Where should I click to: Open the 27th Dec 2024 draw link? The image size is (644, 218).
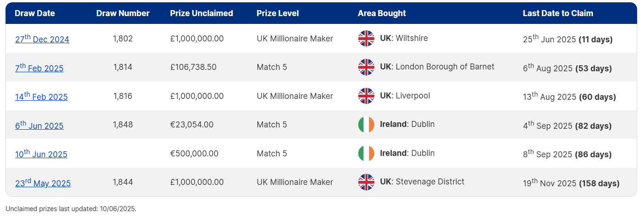click(42, 39)
